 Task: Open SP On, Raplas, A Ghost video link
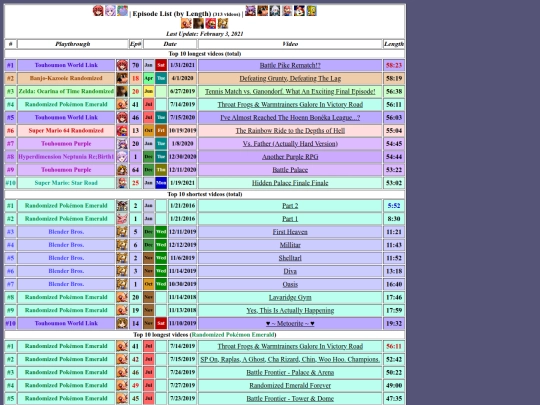click(290, 359)
